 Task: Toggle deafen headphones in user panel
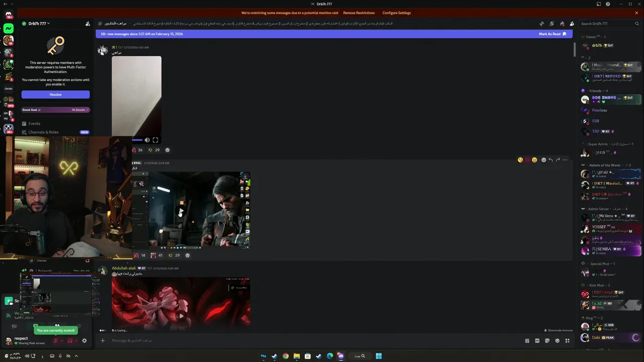tap(70, 340)
